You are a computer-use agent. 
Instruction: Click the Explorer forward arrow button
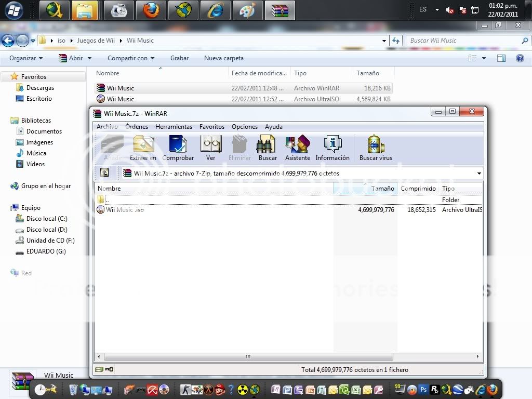tap(22, 41)
